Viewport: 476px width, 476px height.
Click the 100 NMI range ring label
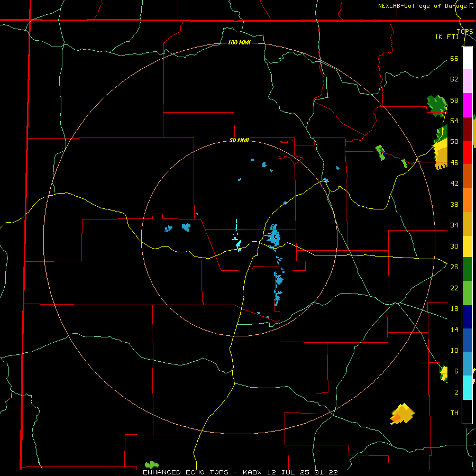coord(239,42)
